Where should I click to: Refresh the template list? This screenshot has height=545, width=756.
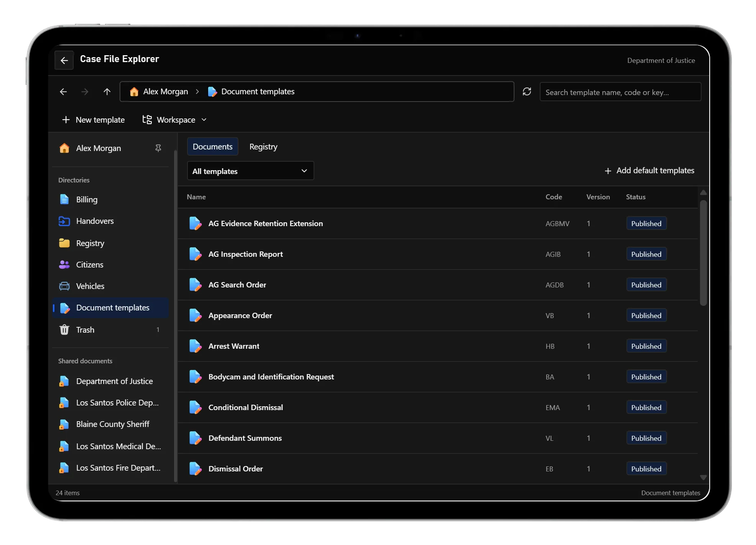click(527, 92)
